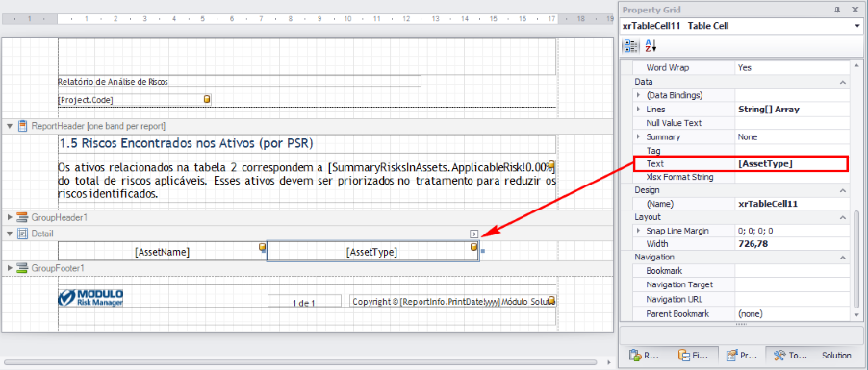Viewport: 868px width, 370px height.
Task: Click the Modulo Risk Manager logo
Action: (x=90, y=298)
